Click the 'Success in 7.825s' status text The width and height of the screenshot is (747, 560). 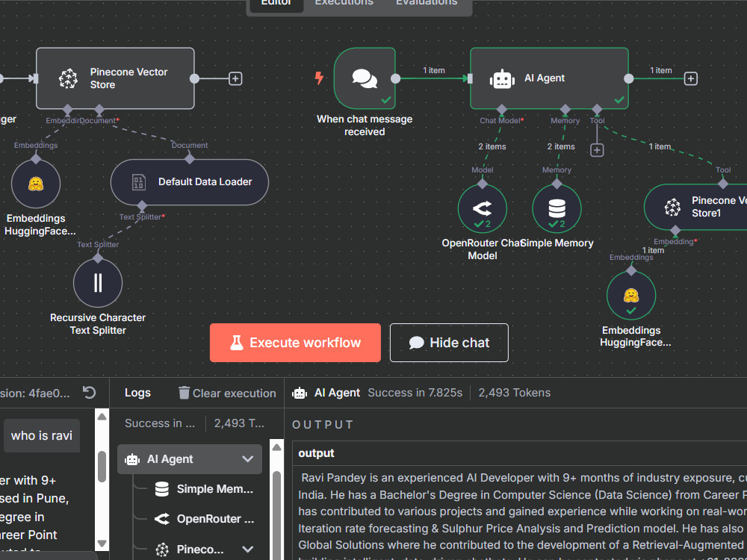tap(415, 393)
